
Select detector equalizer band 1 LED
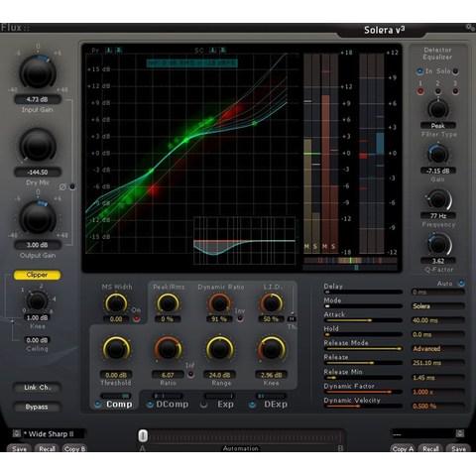(420, 91)
